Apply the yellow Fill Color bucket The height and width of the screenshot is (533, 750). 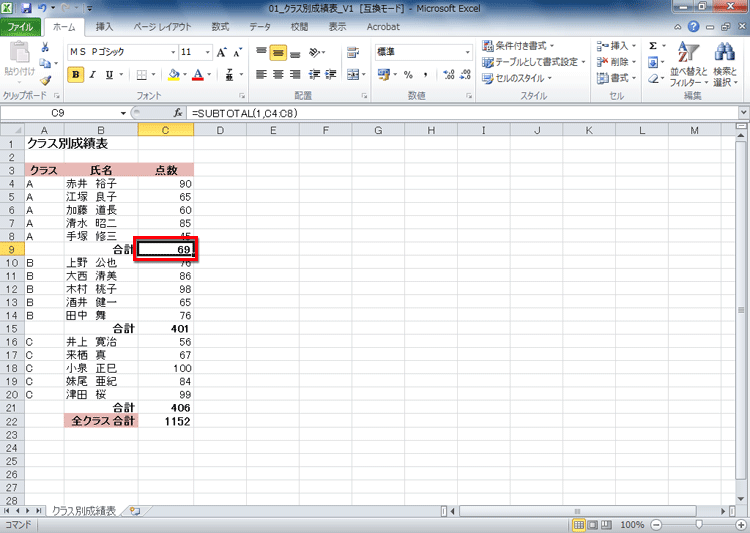(174, 75)
